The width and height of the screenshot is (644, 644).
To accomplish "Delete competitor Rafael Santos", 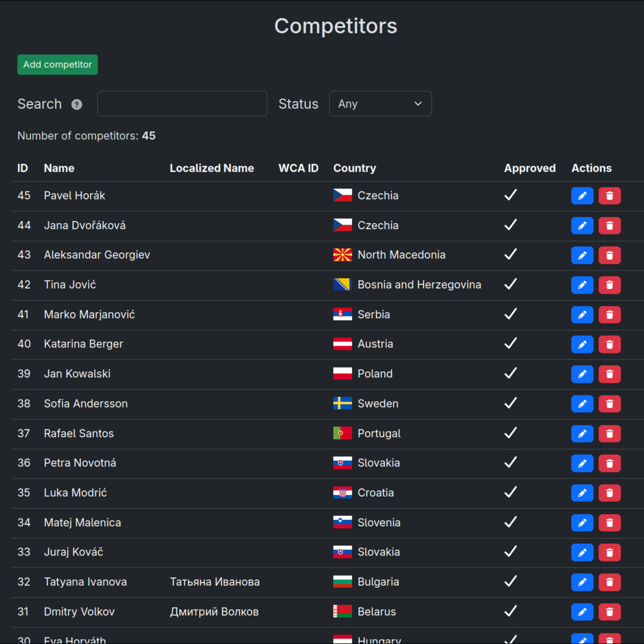I will [x=609, y=434].
